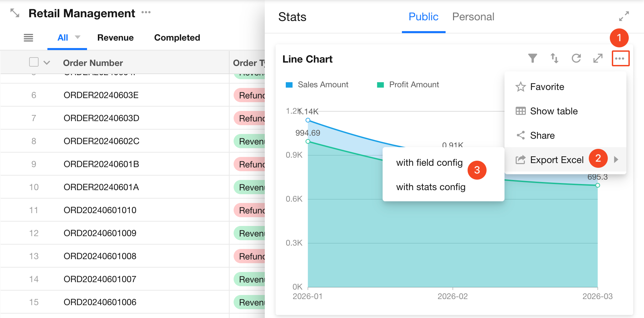Click the sort arrows icon on Line Chart

click(x=554, y=59)
